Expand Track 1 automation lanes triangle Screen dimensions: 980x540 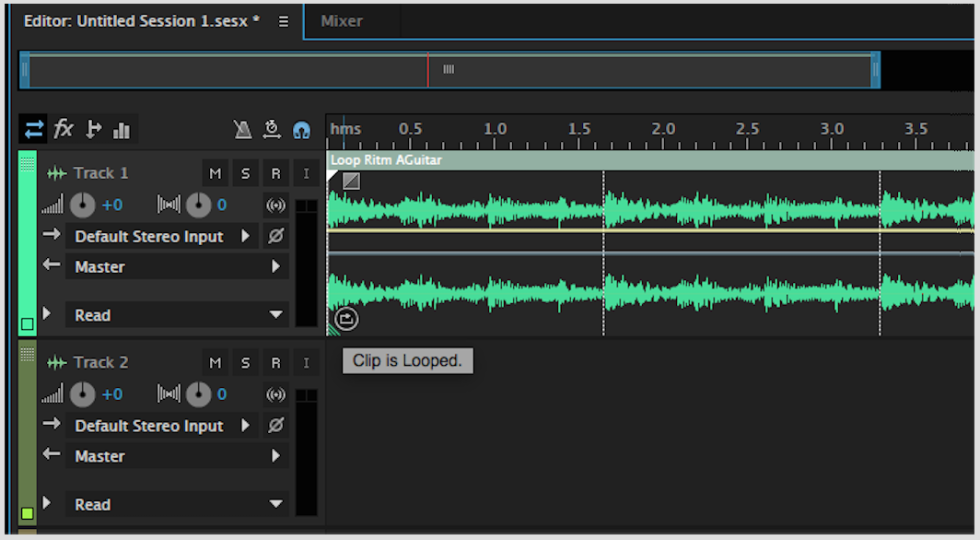pos(47,313)
